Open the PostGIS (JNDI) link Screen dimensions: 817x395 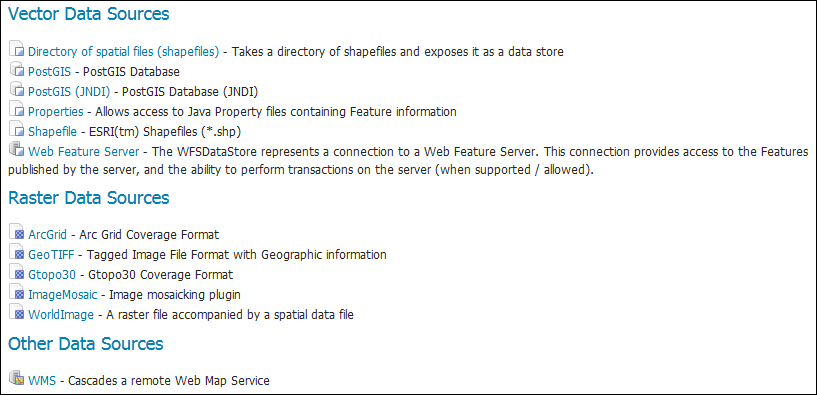(69, 92)
